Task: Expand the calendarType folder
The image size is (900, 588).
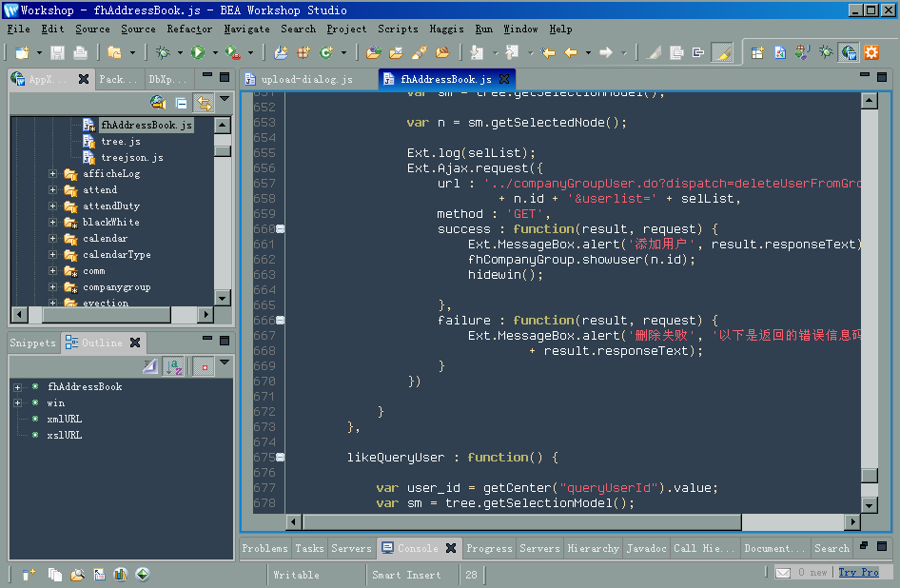Action: [x=53, y=254]
